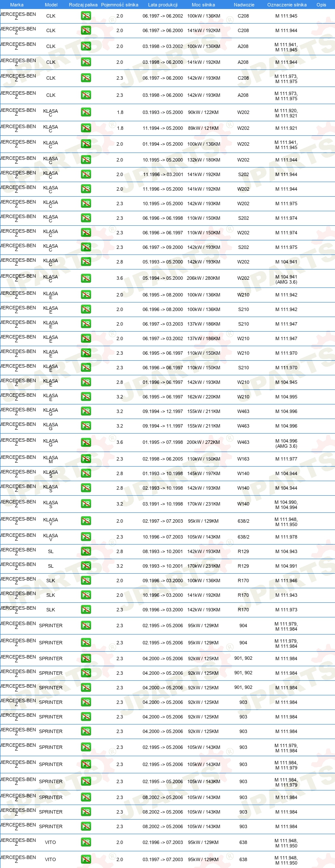Select the 200kW / 272KM power cell

click(x=203, y=442)
